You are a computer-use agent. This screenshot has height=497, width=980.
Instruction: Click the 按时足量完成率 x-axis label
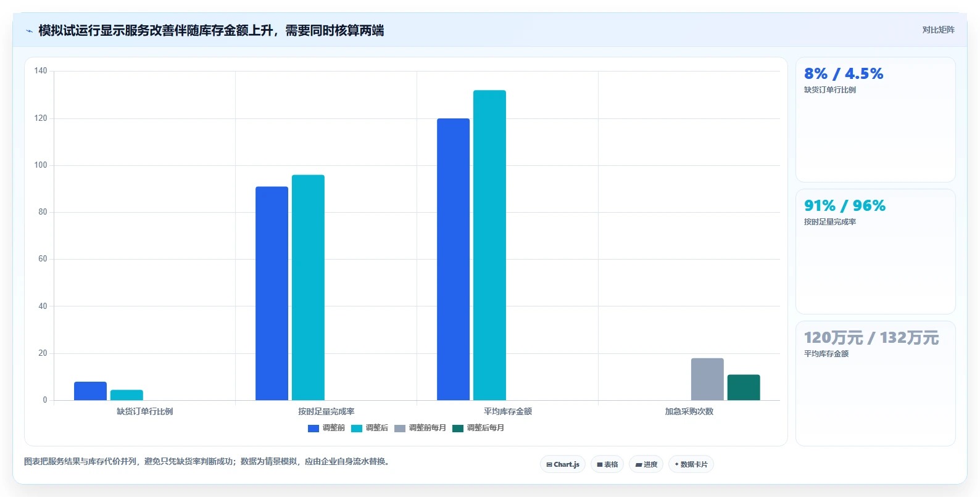point(326,411)
